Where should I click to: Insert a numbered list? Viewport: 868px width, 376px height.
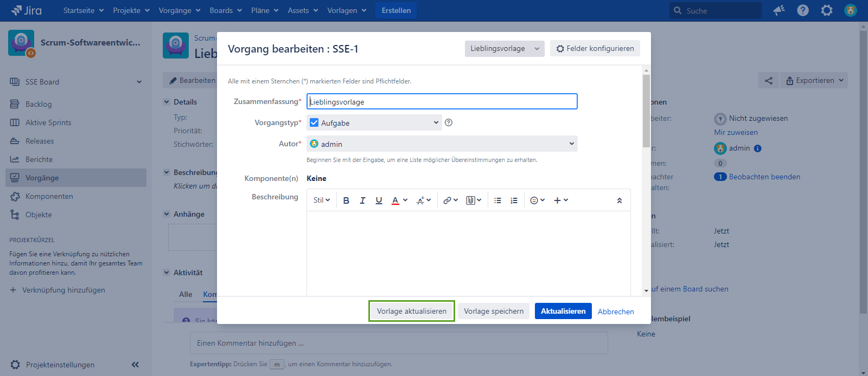(x=514, y=200)
